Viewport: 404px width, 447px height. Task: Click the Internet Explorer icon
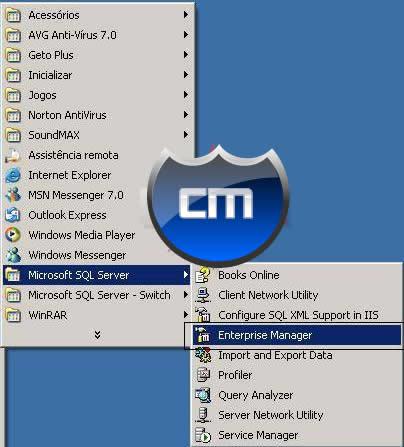tap(13, 175)
